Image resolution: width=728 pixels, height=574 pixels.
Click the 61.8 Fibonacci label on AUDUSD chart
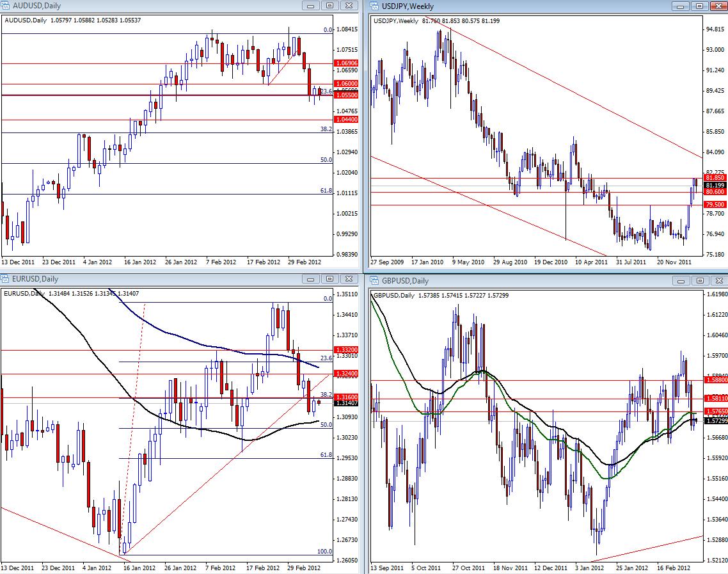pyautogui.click(x=326, y=191)
